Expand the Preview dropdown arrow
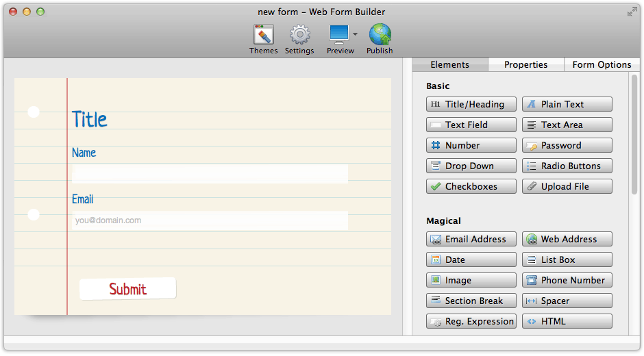The height and width of the screenshot is (356, 644). click(x=356, y=34)
